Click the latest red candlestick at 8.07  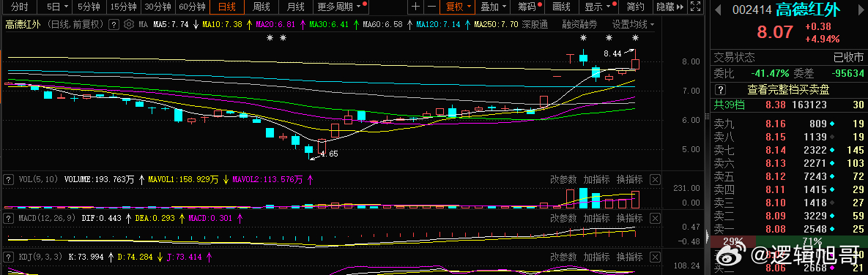point(636,64)
